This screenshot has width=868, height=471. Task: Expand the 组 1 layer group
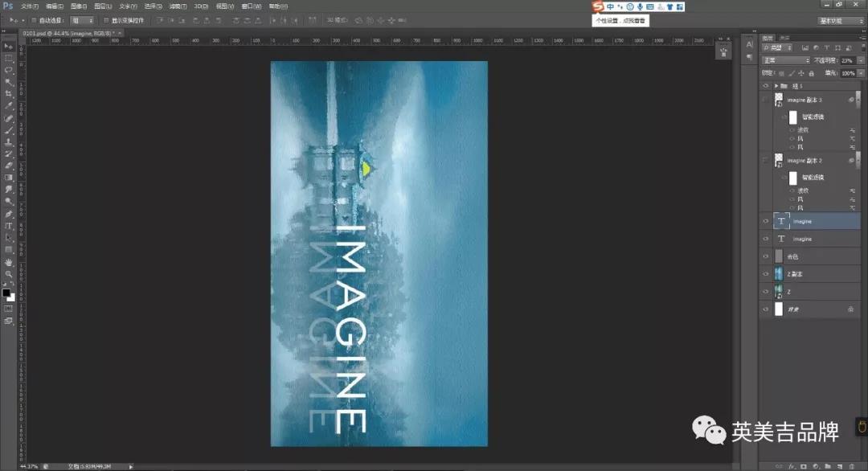click(x=776, y=86)
